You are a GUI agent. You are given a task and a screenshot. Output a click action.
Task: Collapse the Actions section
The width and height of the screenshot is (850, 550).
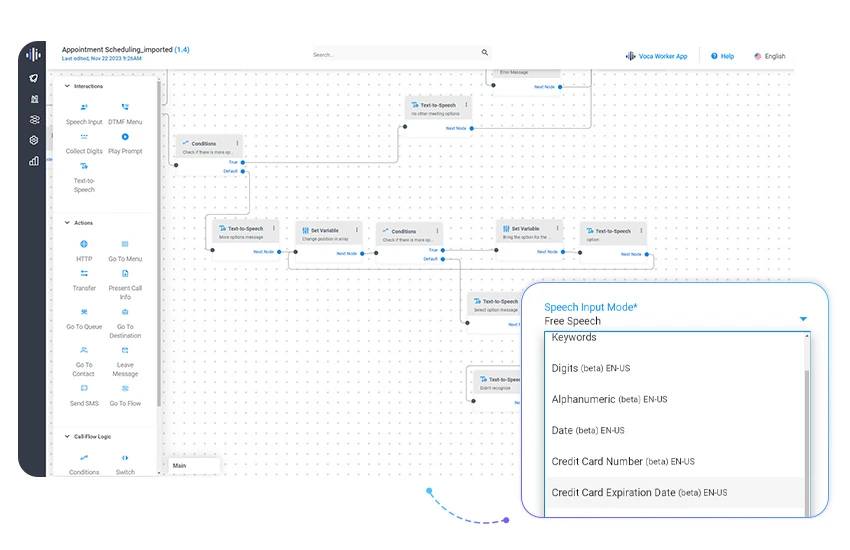(x=67, y=223)
